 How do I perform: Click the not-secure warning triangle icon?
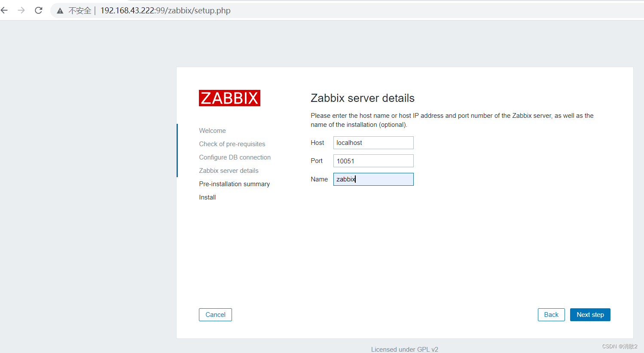(60, 11)
